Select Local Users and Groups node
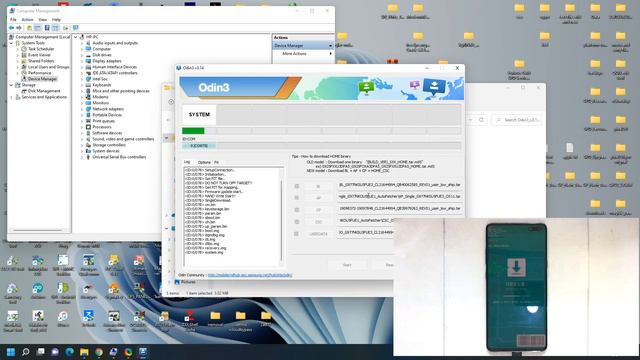This screenshot has width=640, height=360. tap(49, 67)
